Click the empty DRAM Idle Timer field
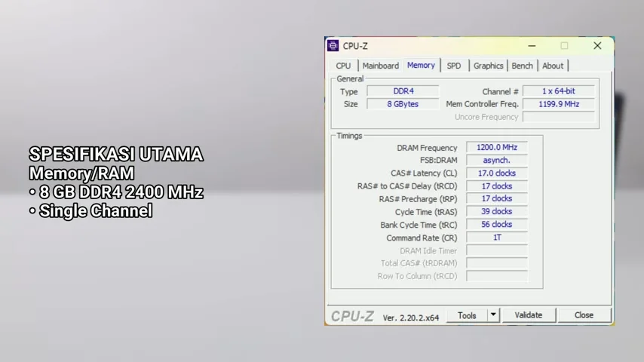 point(496,250)
